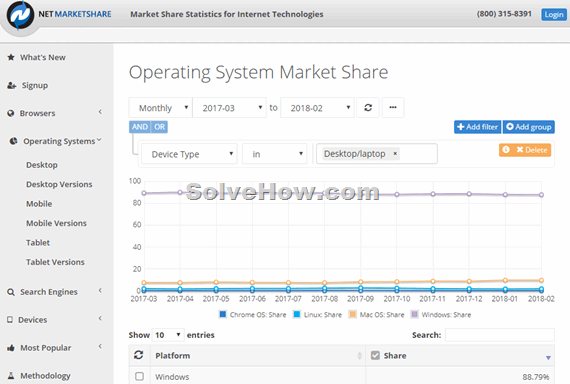The height and width of the screenshot is (384, 570).
Task: Open the 2018-02 end date dropdown
Action: (317, 108)
